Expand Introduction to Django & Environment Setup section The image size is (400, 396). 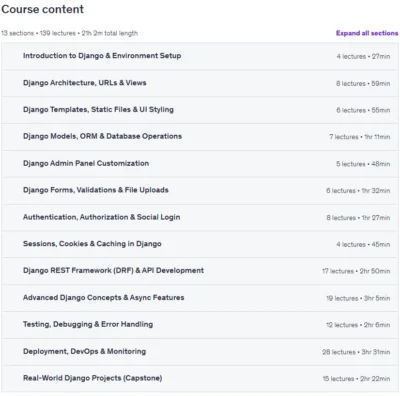pos(200,56)
